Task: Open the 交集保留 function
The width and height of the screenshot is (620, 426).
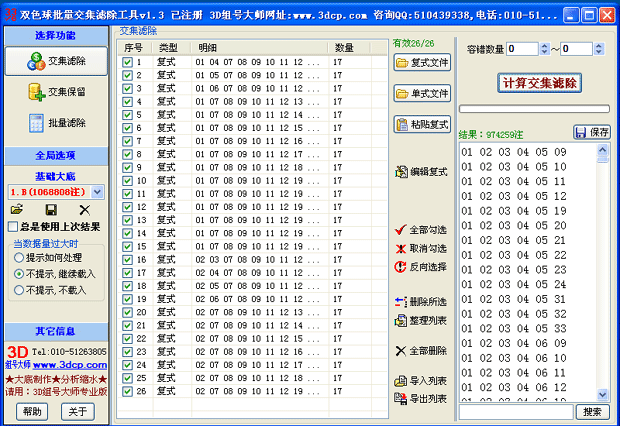Action: [x=55, y=92]
